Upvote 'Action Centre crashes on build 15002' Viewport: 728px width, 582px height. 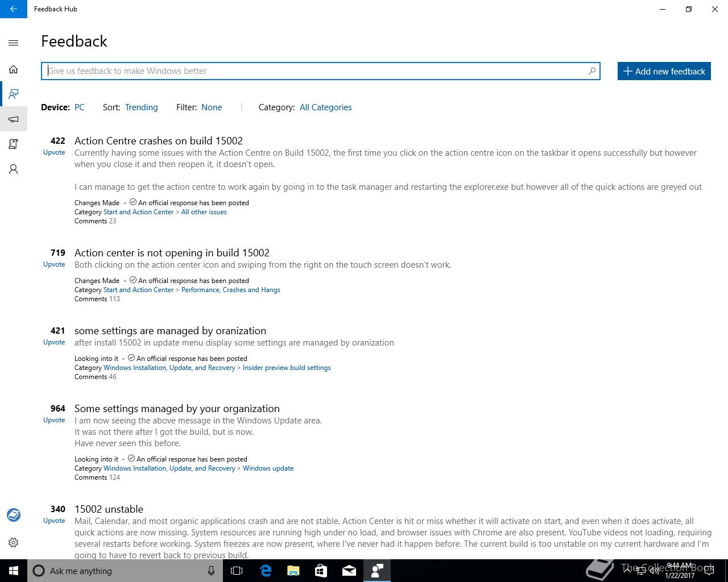[54, 152]
